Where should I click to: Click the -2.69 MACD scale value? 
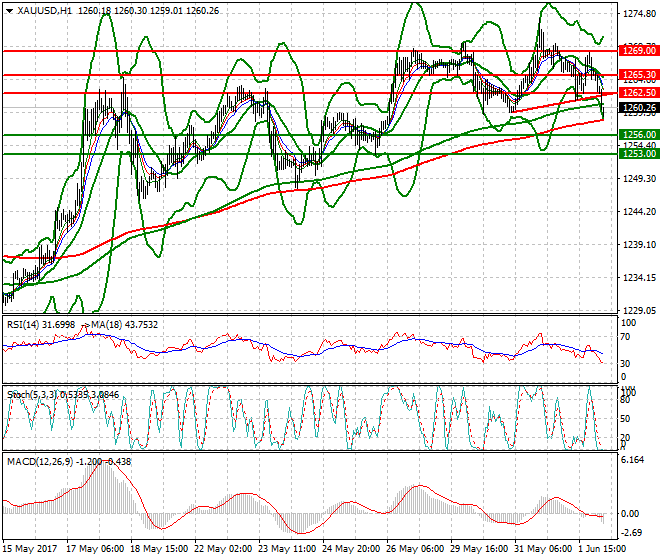click(x=633, y=533)
